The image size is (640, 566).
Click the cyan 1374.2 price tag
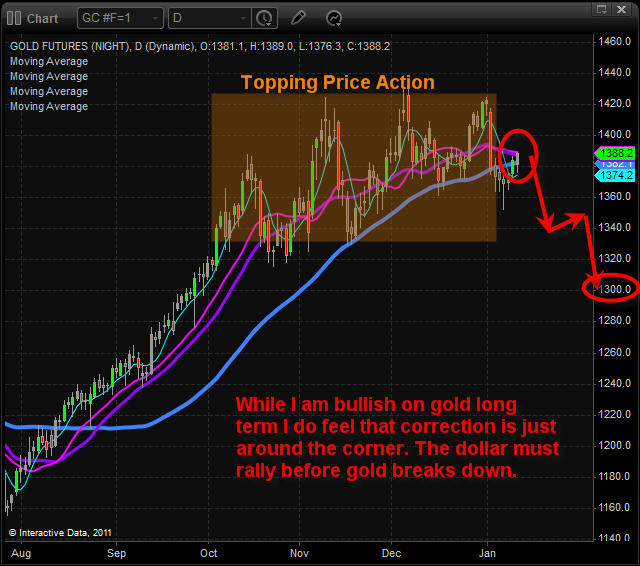[x=615, y=175]
